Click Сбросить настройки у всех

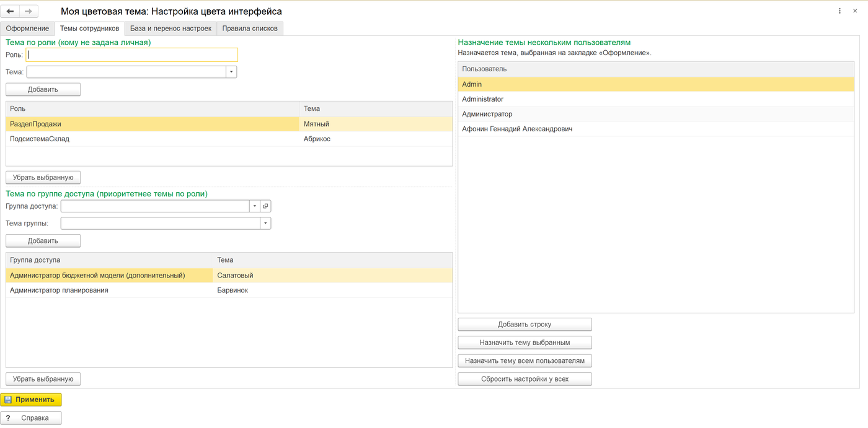pyautogui.click(x=525, y=379)
